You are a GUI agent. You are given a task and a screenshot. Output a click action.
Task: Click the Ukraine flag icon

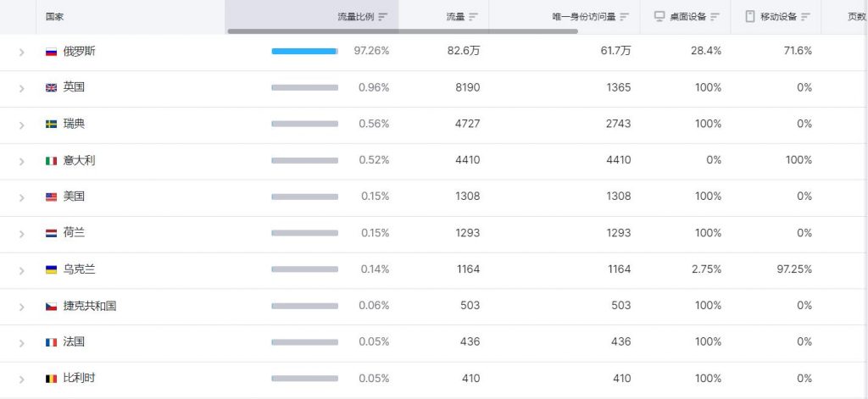51,270
